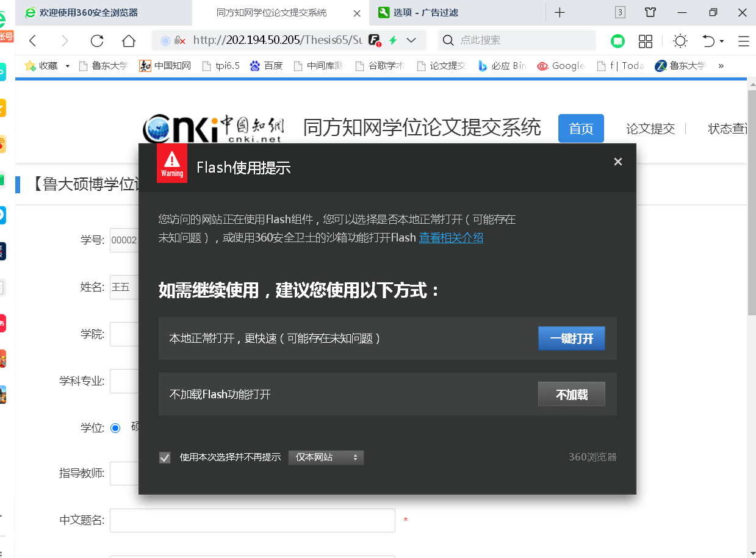
Task: Uncheck 使用本次选择并不再提示
Action: [x=165, y=457]
